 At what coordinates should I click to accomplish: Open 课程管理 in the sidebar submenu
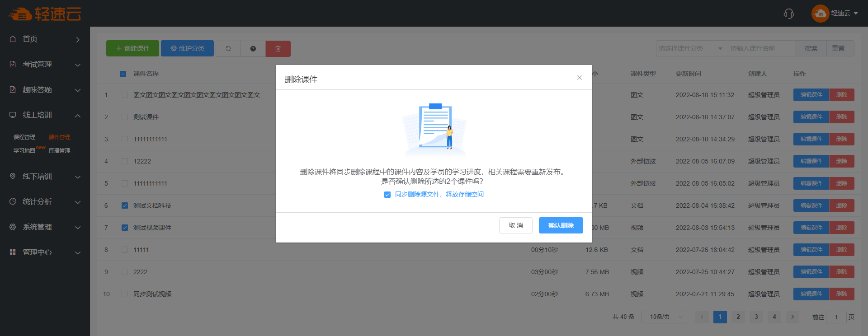click(24, 137)
